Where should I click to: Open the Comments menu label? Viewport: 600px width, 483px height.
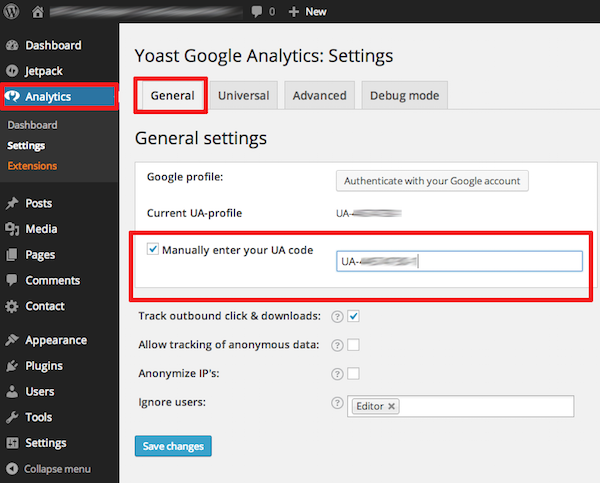[x=53, y=280]
